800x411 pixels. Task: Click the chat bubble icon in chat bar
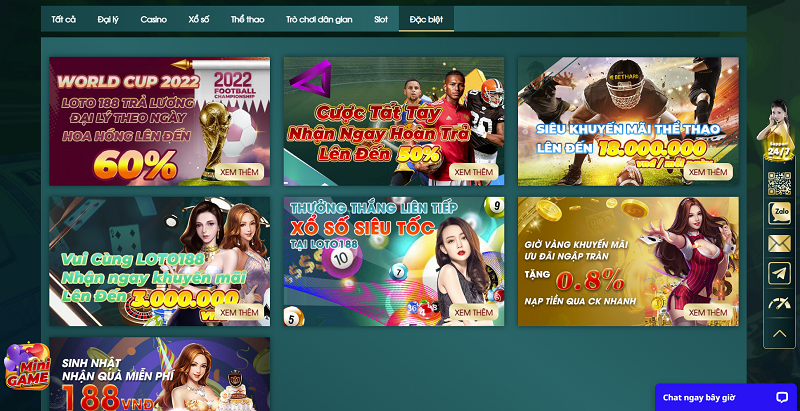coord(781,397)
